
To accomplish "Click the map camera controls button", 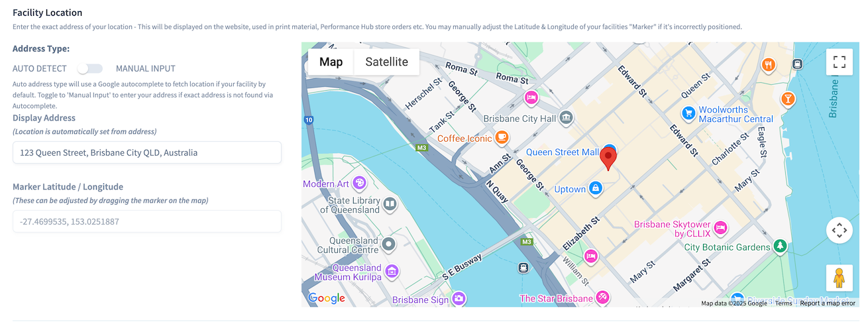I will 839,231.
